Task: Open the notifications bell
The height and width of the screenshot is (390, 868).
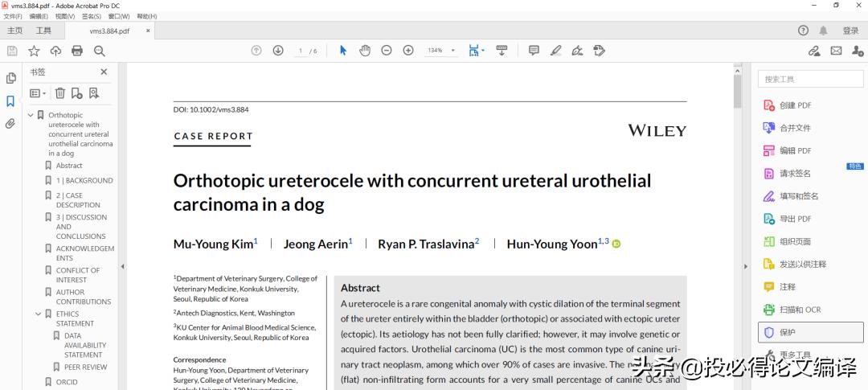Action: [x=824, y=31]
